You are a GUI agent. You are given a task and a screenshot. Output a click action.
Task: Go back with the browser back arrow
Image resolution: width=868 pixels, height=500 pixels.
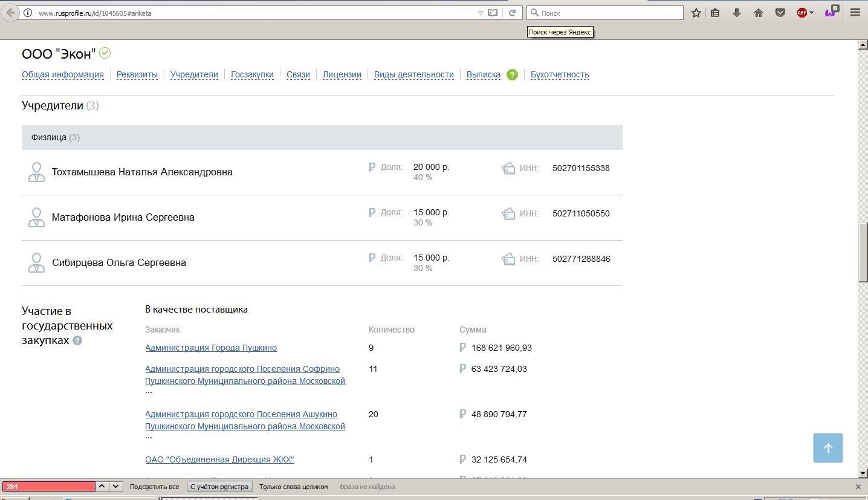coord(10,13)
